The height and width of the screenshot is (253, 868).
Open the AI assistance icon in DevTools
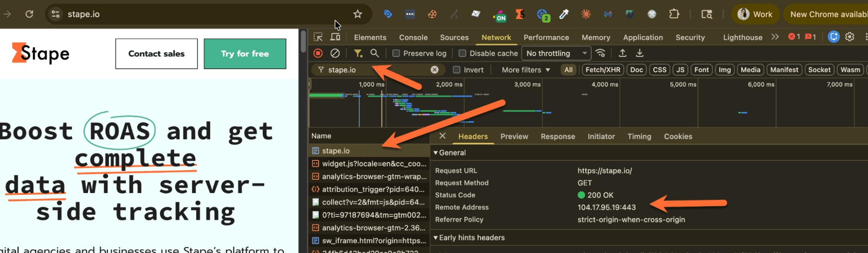[833, 37]
